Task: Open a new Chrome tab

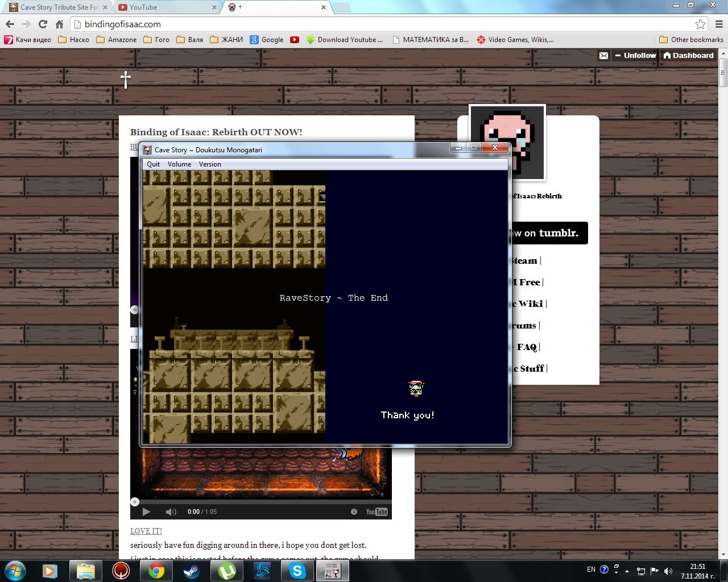Action: point(342,7)
